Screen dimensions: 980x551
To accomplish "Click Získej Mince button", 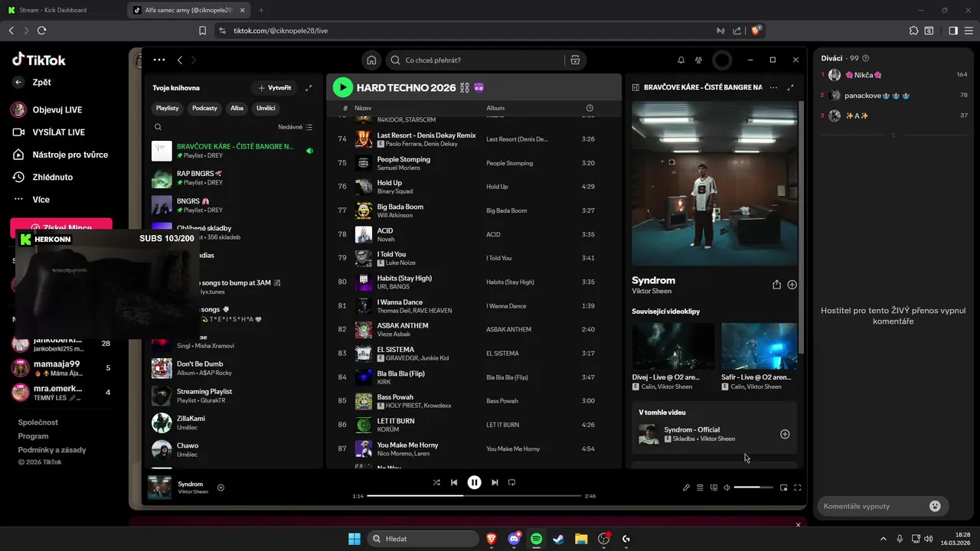I will click(x=61, y=227).
